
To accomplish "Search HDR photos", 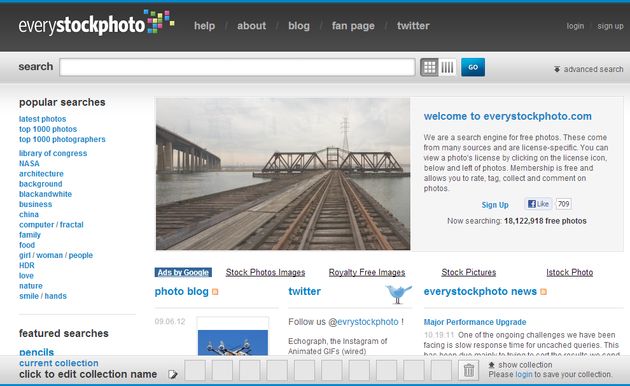I will pos(27,266).
